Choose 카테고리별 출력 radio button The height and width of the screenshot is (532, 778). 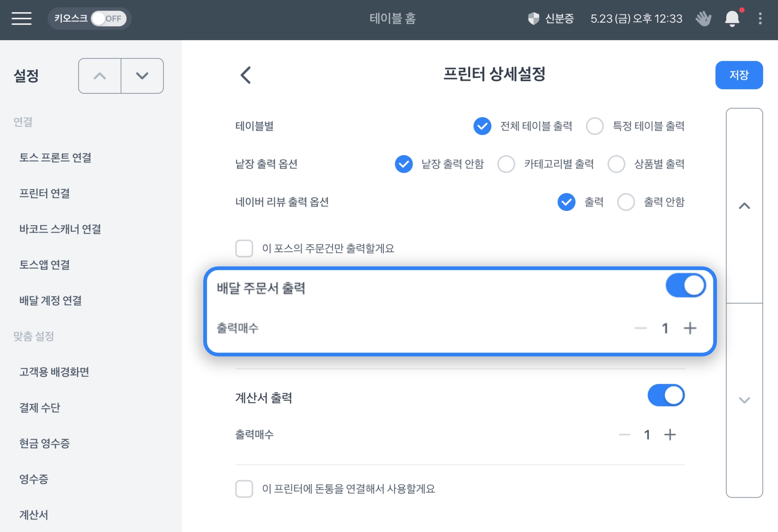506,164
